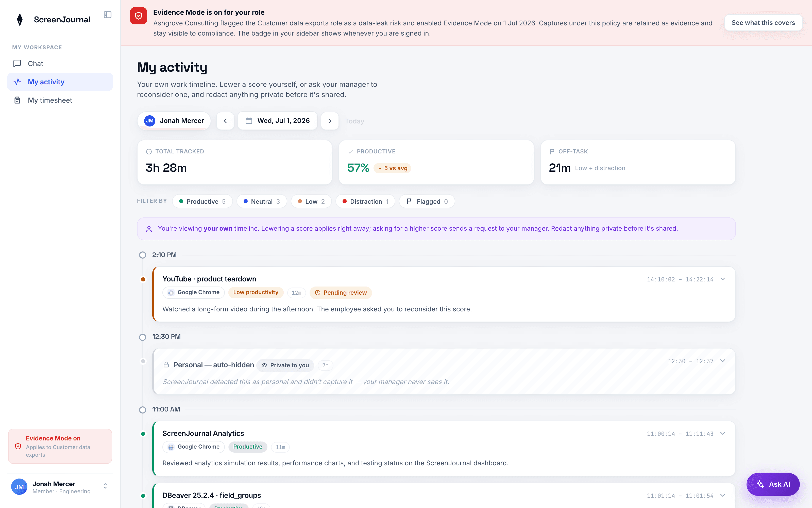Click the Private to you badge
This screenshot has width=812, height=508.
click(285, 365)
